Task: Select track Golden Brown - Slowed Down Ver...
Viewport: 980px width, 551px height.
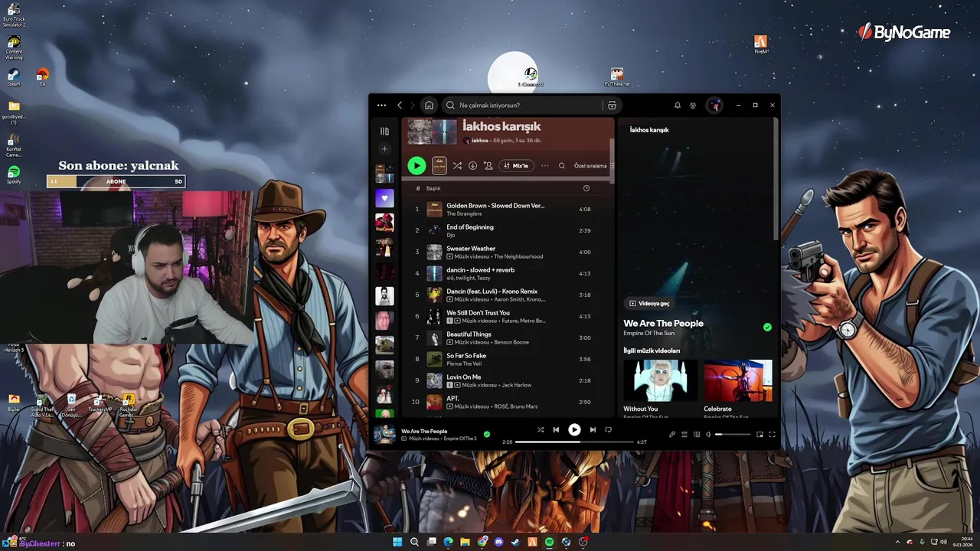Action: click(x=508, y=209)
